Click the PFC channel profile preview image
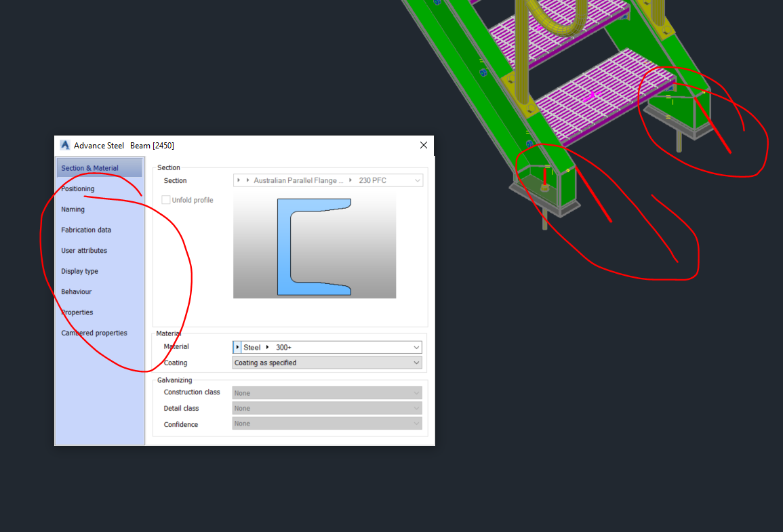The height and width of the screenshot is (532, 783). [x=315, y=247]
